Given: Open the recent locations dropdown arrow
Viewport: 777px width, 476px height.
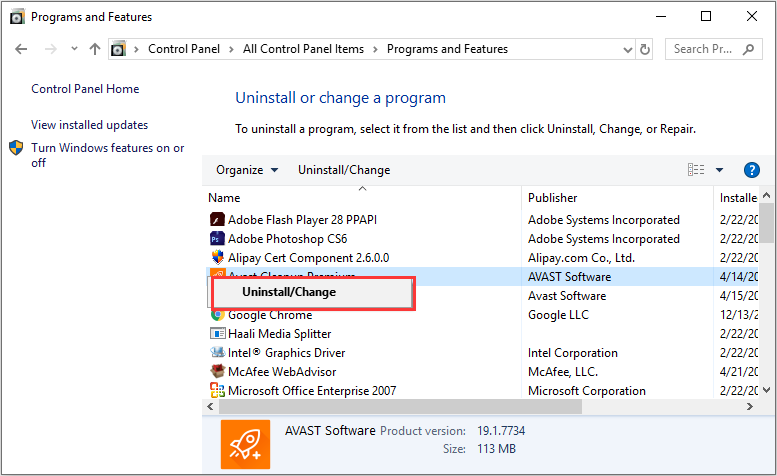Looking at the screenshot, I should (x=74, y=49).
